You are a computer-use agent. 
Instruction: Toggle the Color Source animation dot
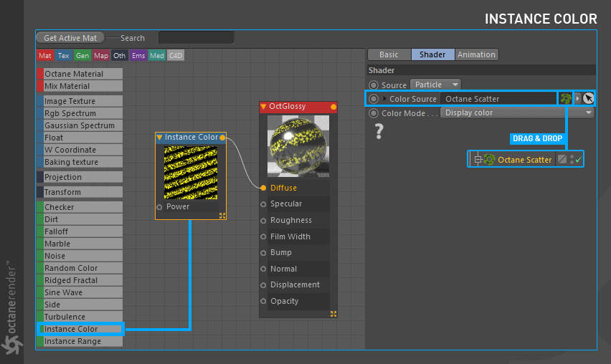point(373,98)
